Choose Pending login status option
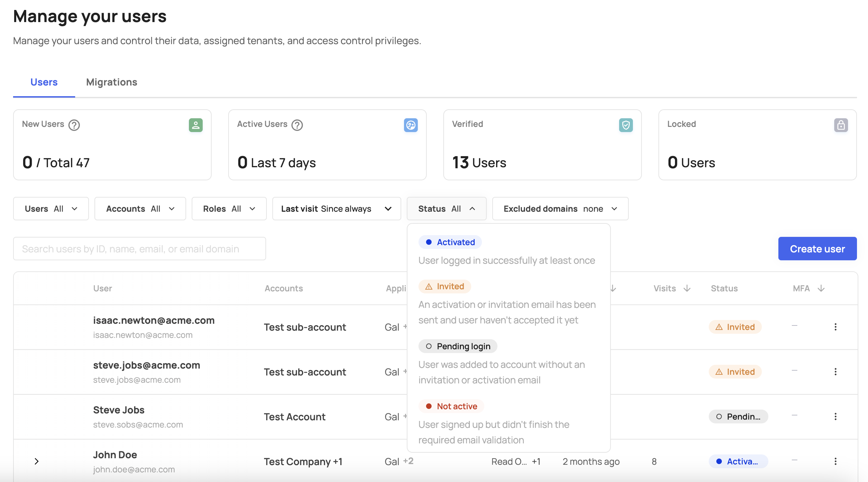868x482 pixels. [458, 346]
